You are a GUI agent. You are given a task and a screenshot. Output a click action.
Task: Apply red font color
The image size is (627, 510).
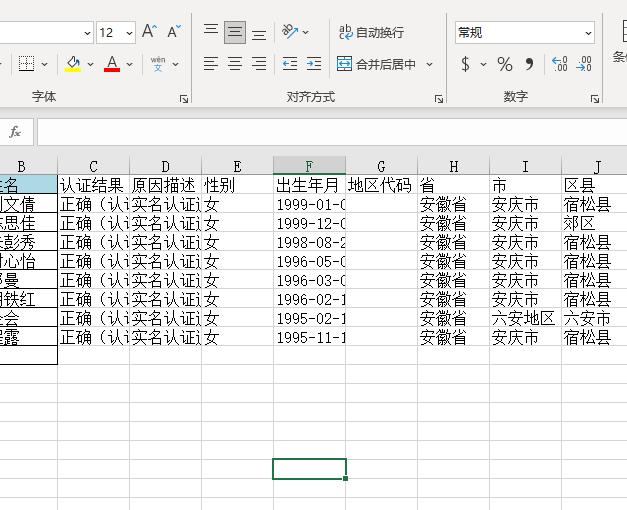112,64
